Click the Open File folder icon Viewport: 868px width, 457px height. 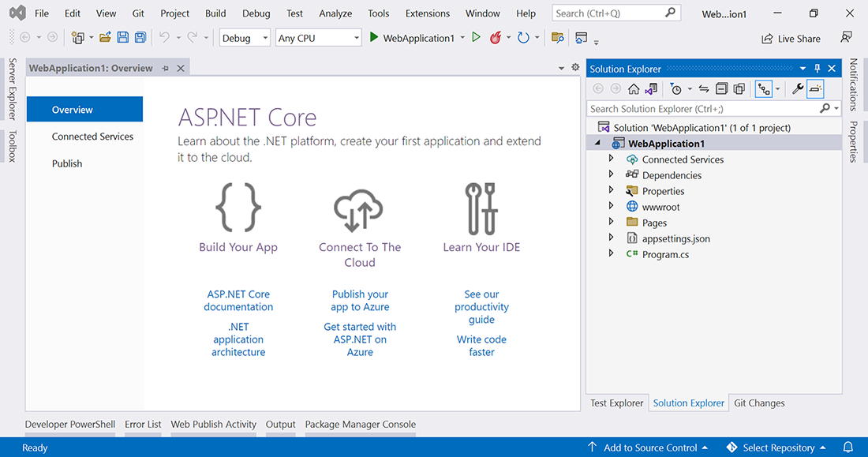[x=105, y=38]
